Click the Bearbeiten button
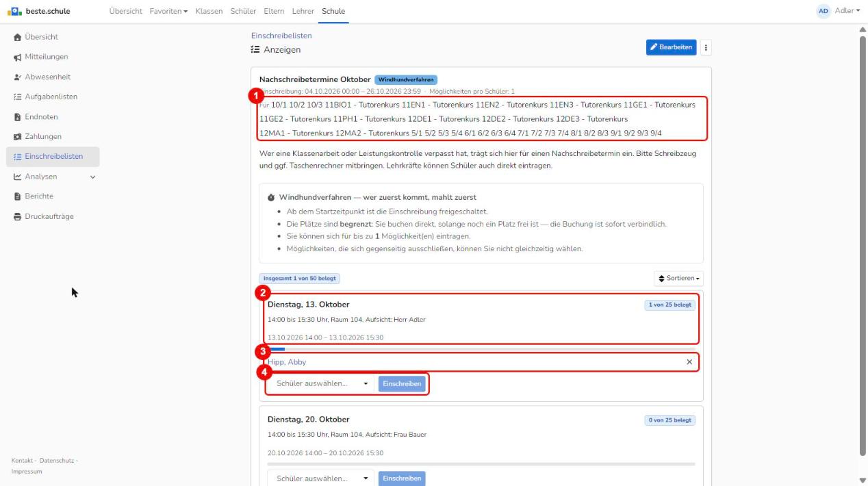The width and height of the screenshot is (868, 486). click(672, 47)
